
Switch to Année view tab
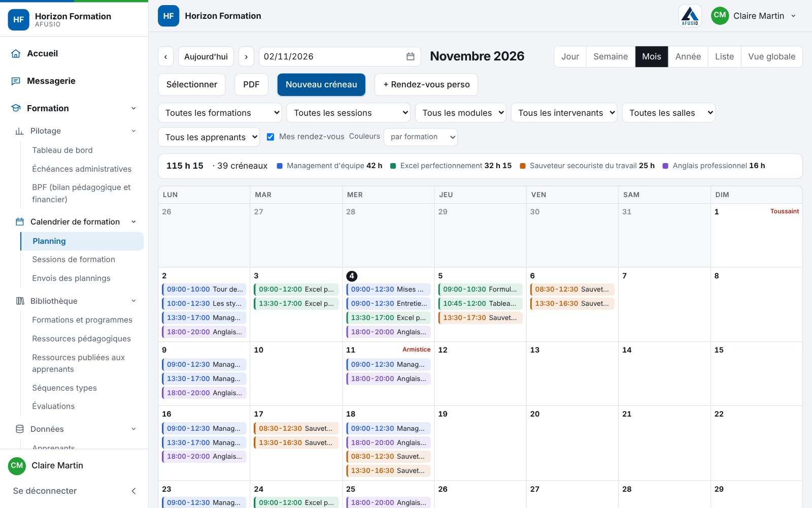coord(688,56)
